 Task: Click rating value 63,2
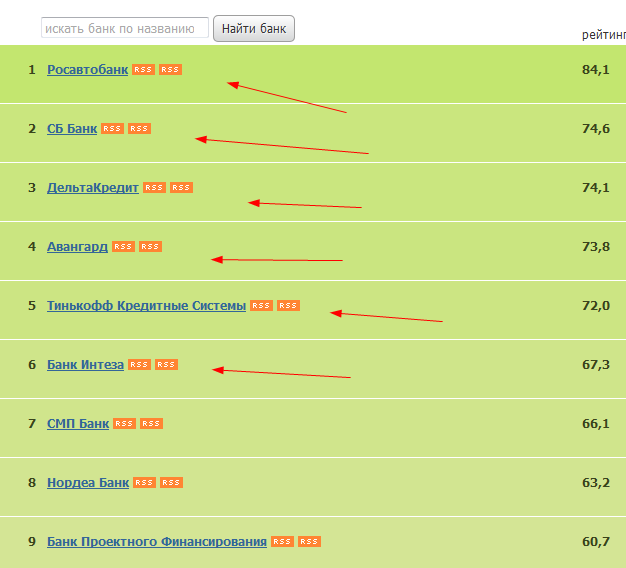pyautogui.click(x=596, y=483)
